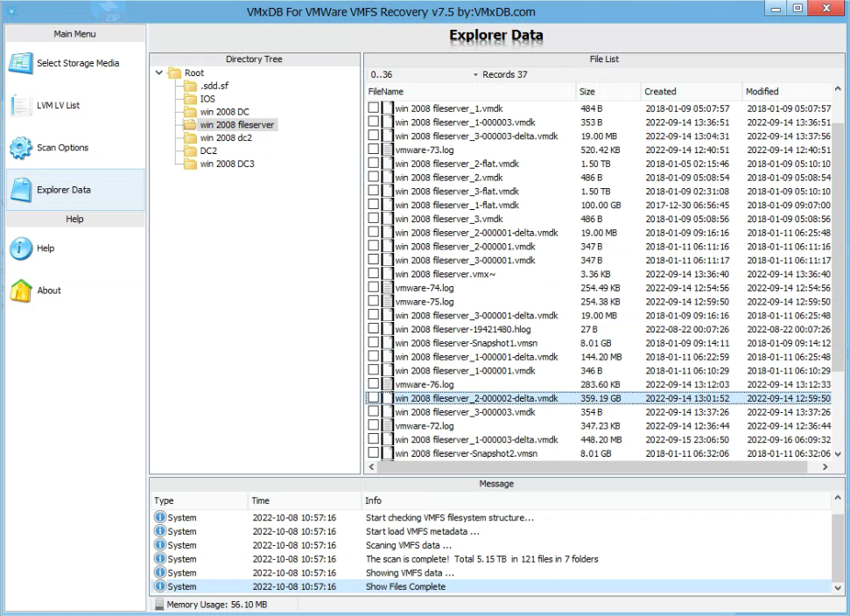Click the vmware-72.log file icon
This screenshot has width=850, height=616.
point(387,426)
